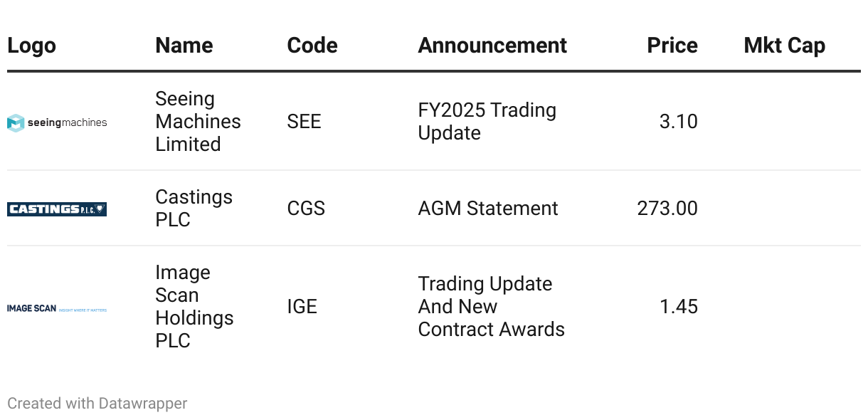The image size is (868, 420).
Task: Open the AGM Statement announcement
Action: [488, 209]
